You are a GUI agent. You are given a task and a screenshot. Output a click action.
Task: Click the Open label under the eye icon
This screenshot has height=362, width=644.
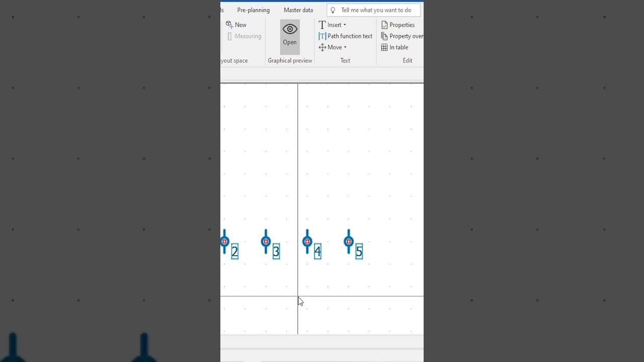click(x=290, y=42)
